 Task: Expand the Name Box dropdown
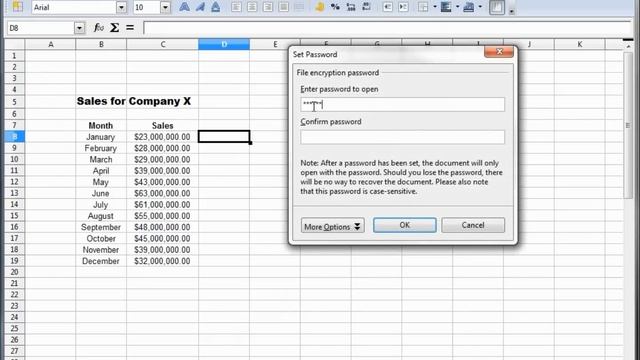click(79, 28)
